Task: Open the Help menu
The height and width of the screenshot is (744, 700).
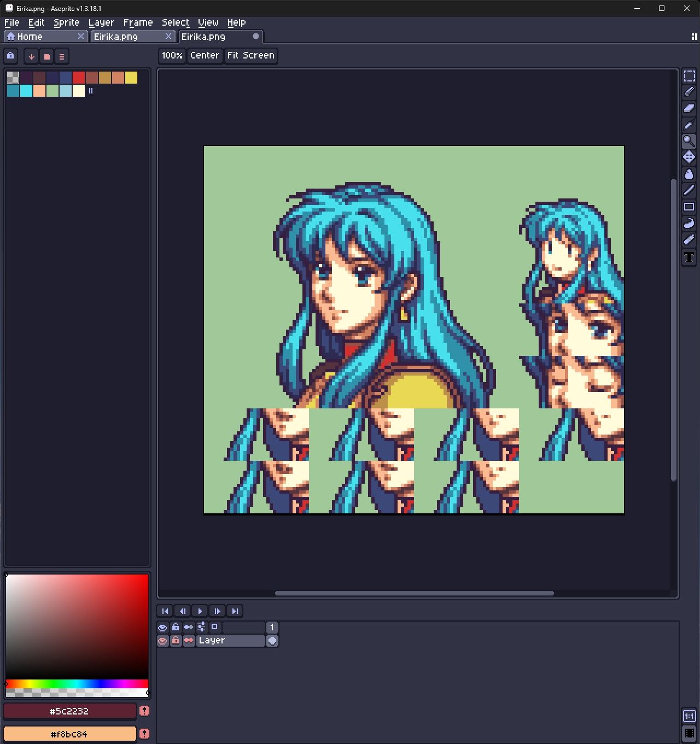Action: (x=237, y=22)
